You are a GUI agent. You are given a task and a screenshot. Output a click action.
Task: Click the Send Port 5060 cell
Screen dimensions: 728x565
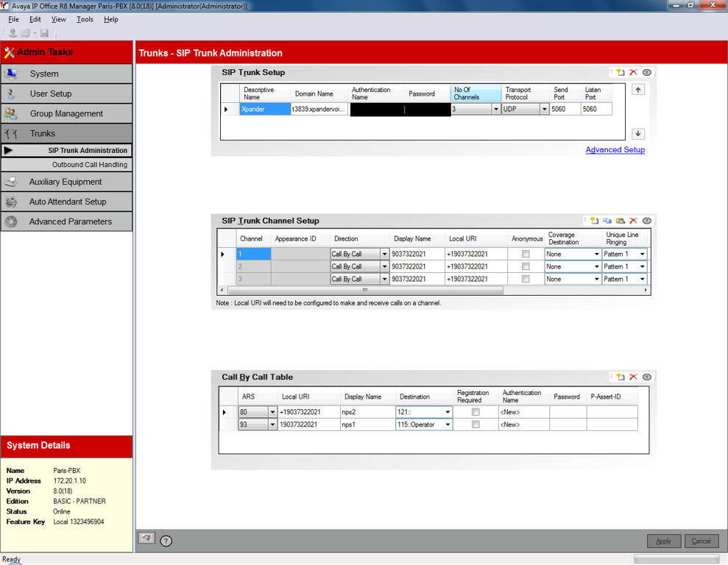point(565,109)
